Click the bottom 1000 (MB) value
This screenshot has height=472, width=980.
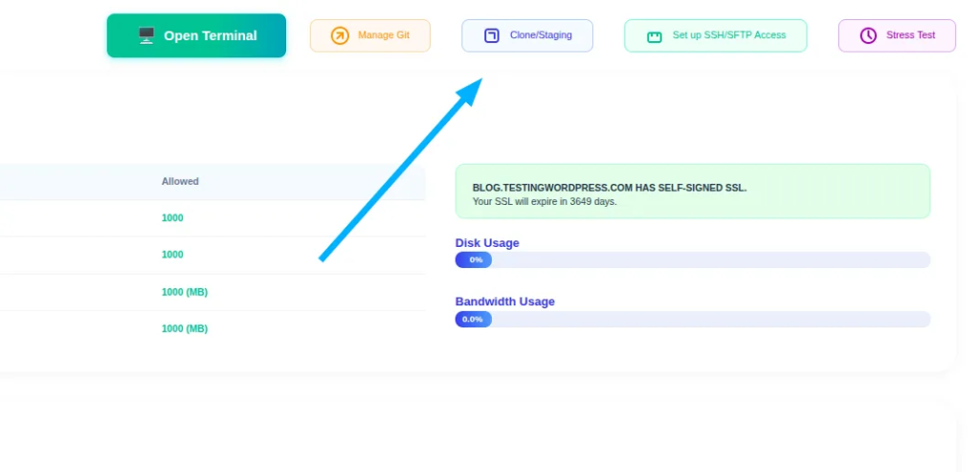point(184,328)
